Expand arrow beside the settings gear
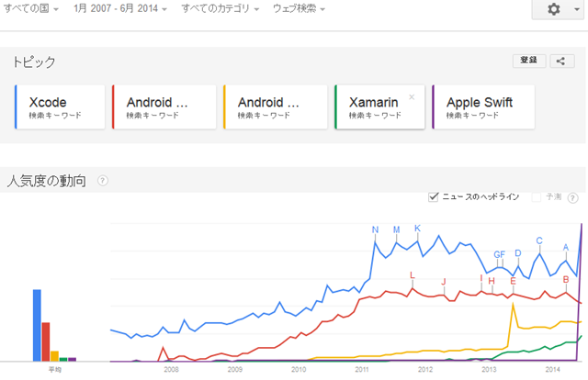This screenshot has height=380, width=588. 577,9
